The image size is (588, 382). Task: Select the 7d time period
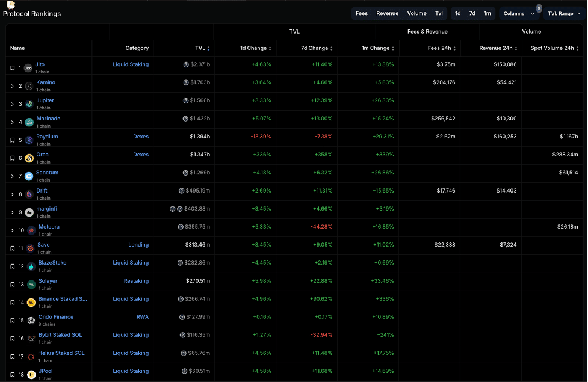pyautogui.click(x=472, y=13)
